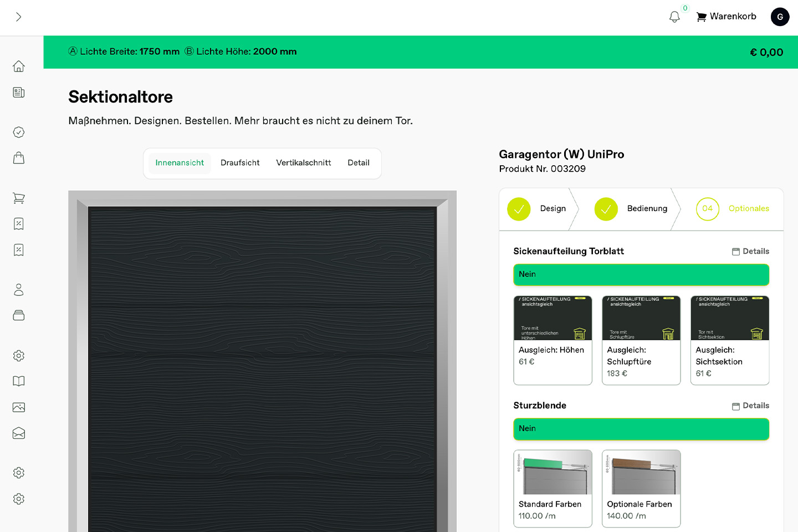Open the news page sidebar icon

pos(19,93)
